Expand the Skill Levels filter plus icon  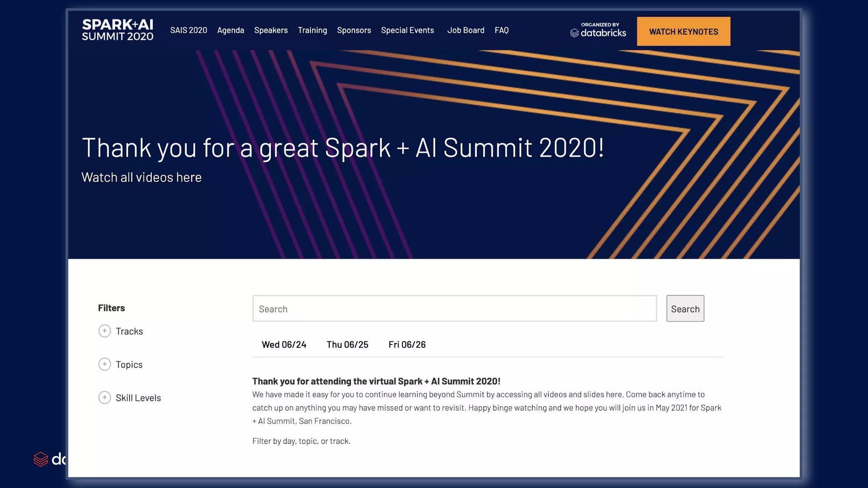(105, 397)
